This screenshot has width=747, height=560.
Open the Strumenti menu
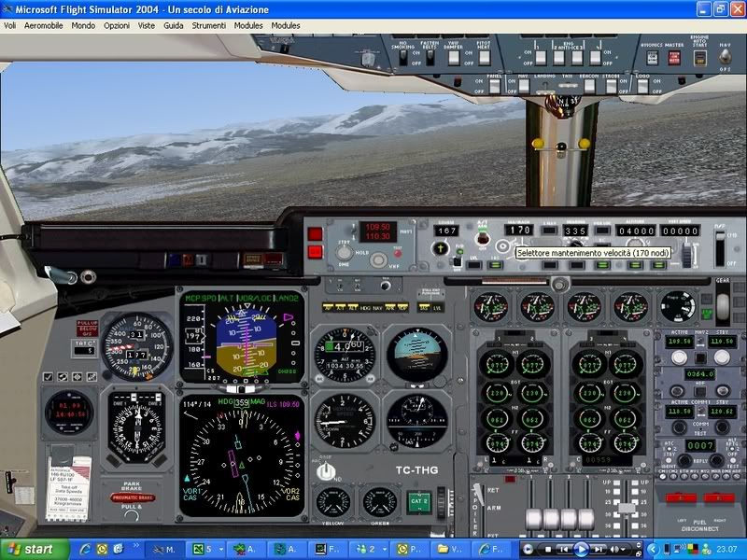pyautogui.click(x=208, y=26)
